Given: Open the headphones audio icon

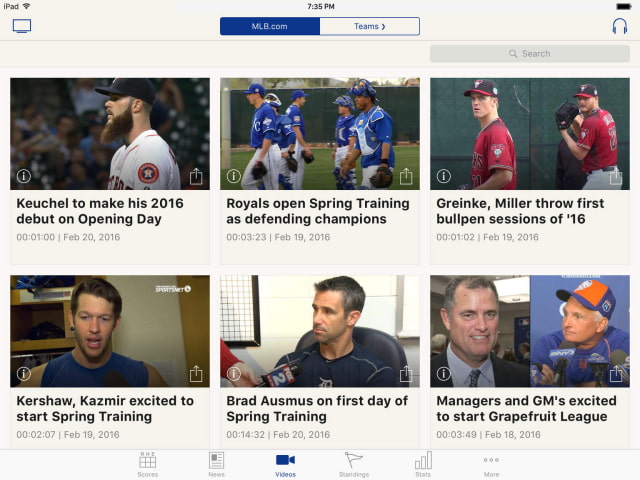Looking at the screenshot, I should click(619, 26).
